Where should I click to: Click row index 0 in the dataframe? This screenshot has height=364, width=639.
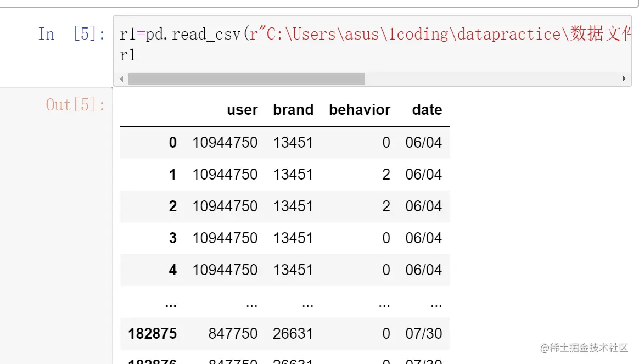(173, 143)
